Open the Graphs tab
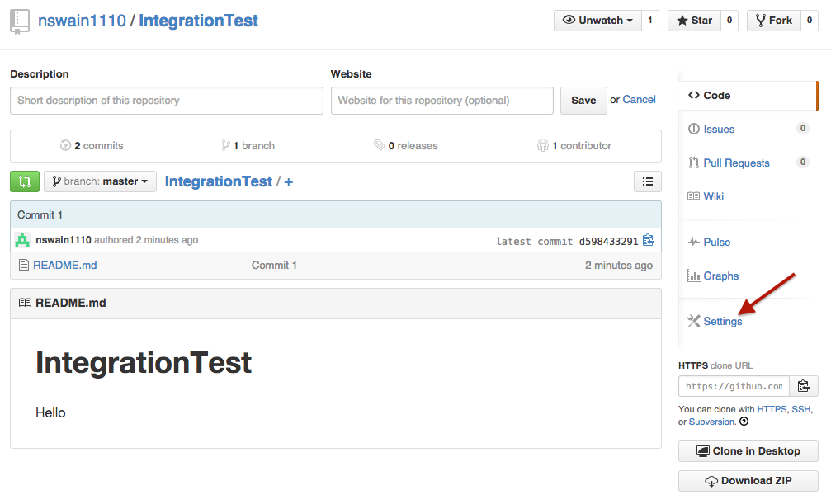Screen dimensions: 831x504 point(720,276)
